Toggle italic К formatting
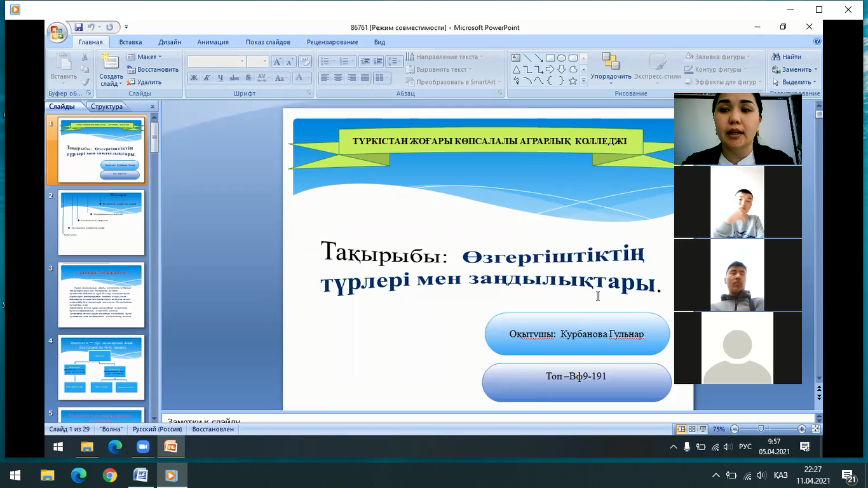 point(207,78)
